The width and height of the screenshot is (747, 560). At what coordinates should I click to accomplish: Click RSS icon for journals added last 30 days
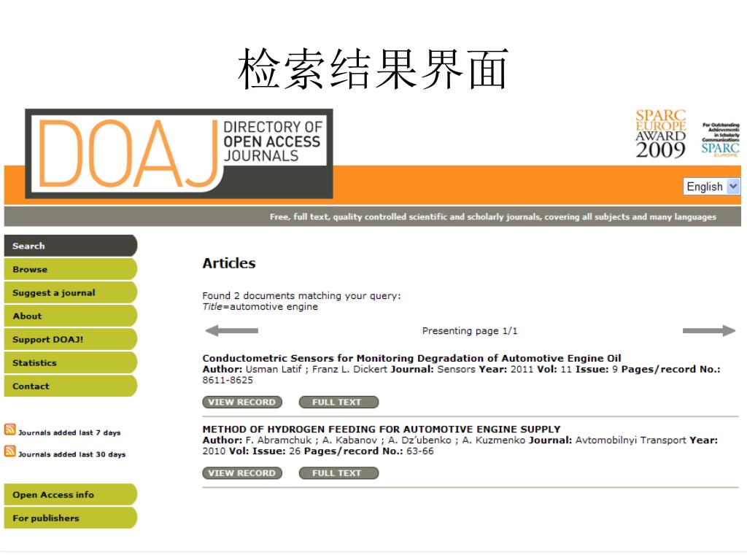coord(10,451)
